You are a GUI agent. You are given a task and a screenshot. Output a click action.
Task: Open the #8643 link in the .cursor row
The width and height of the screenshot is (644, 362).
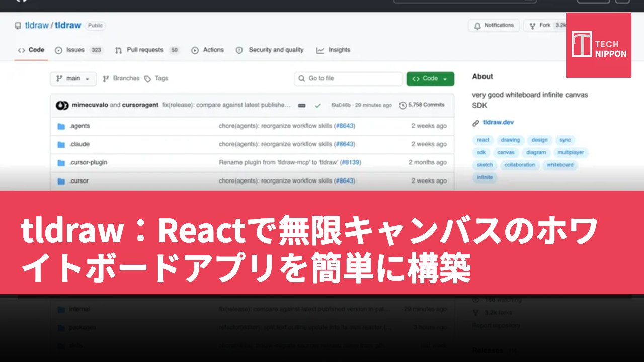click(x=345, y=181)
